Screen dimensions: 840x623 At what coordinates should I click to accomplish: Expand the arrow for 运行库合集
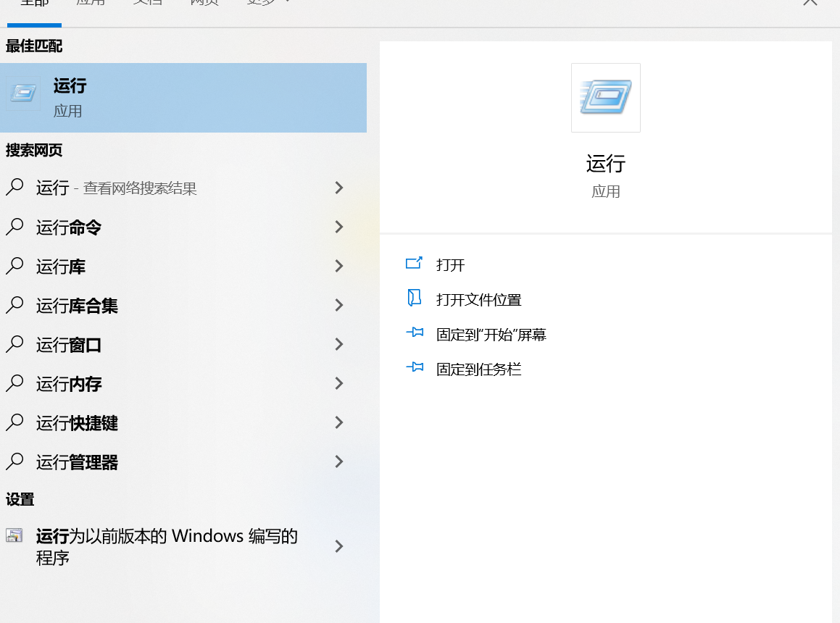(338, 305)
